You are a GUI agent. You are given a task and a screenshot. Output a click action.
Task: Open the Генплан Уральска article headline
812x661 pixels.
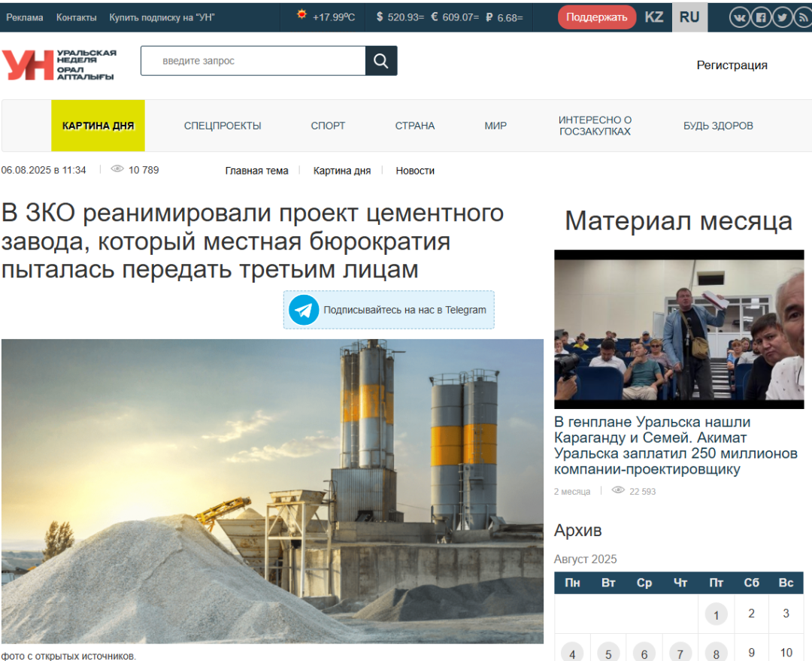676,445
